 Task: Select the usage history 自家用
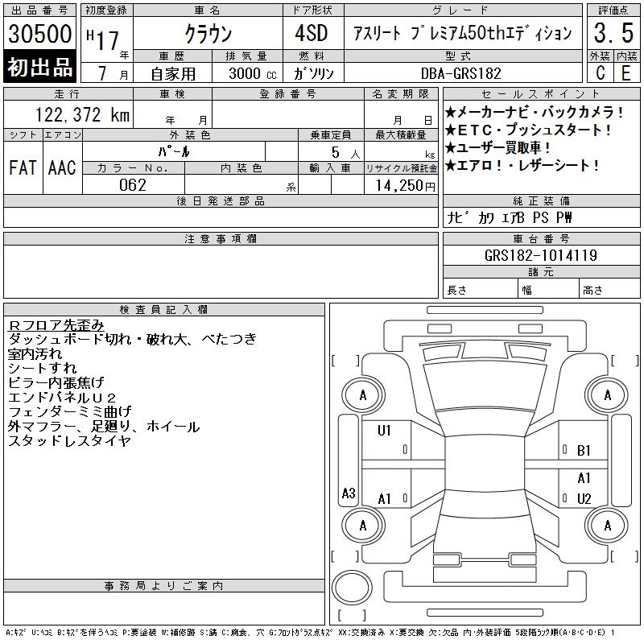tap(173, 74)
